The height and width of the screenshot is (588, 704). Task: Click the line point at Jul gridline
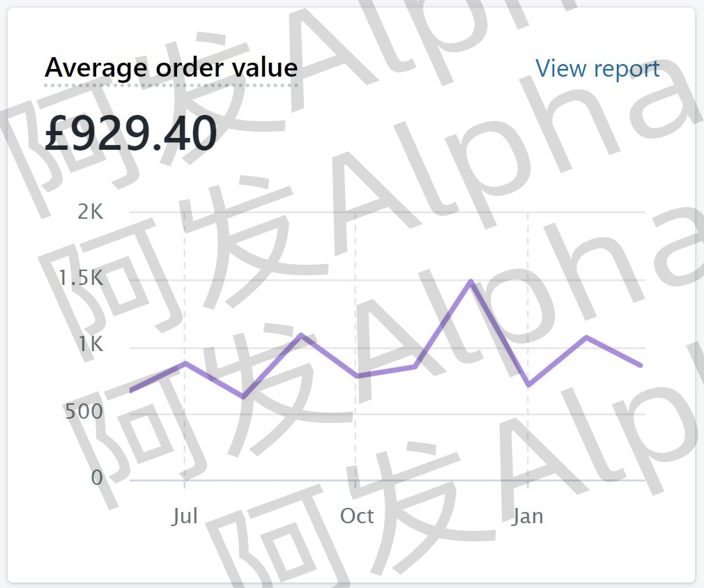[185, 363]
